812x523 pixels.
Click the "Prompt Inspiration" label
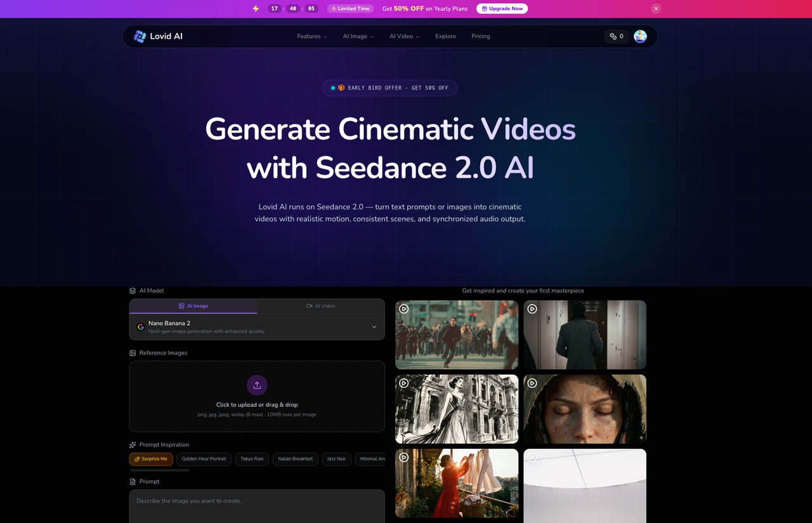pyautogui.click(x=164, y=445)
